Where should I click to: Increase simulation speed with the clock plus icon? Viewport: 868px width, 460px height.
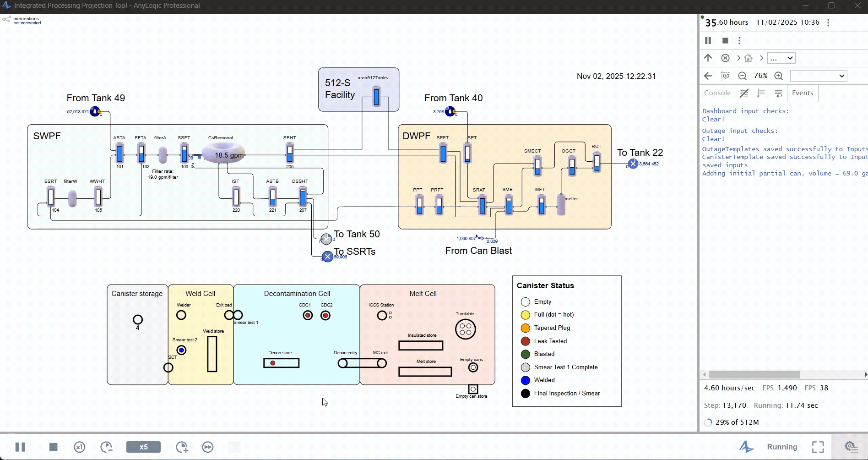coord(182,447)
